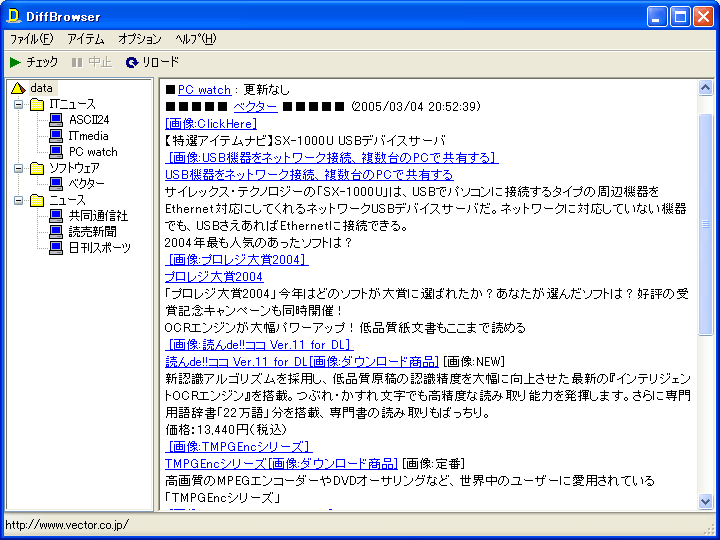This screenshot has height=540, width=720.
Task: Click the 共同通信社 site icon
Action: pyautogui.click(x=56, y=216)
